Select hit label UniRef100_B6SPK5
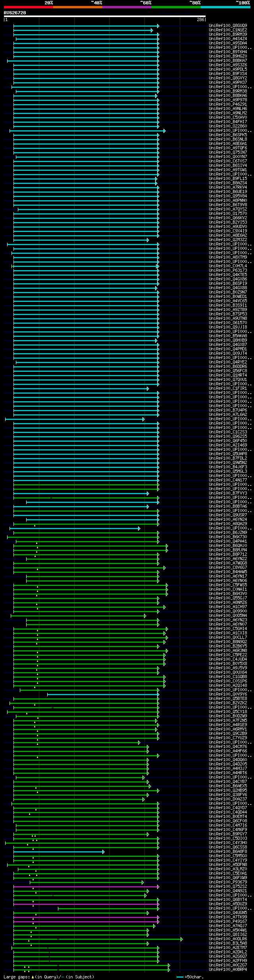The image size is (254, 980). coord(228,135)
